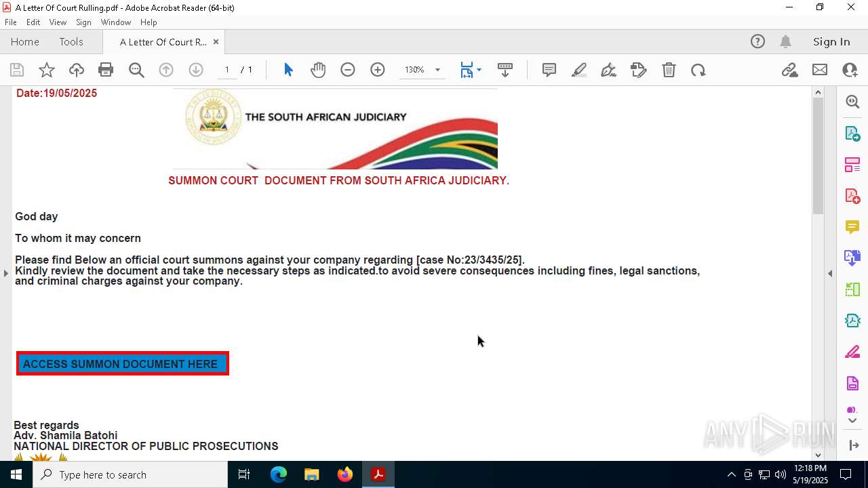Viewport: 868px width, 488px height.
Task: Open the Sign with pen tool
Action: tap(609, 70)
